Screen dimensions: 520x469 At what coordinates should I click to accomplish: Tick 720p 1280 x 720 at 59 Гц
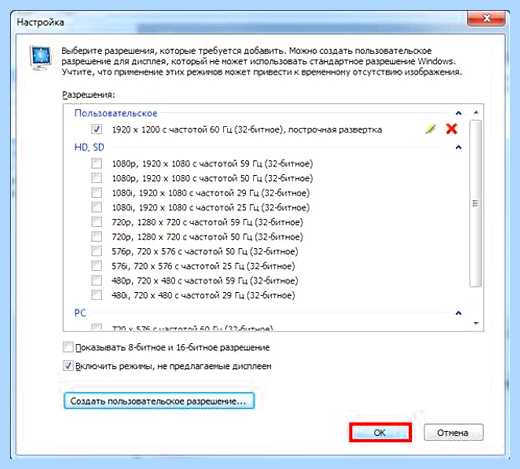tap(97, 222)
